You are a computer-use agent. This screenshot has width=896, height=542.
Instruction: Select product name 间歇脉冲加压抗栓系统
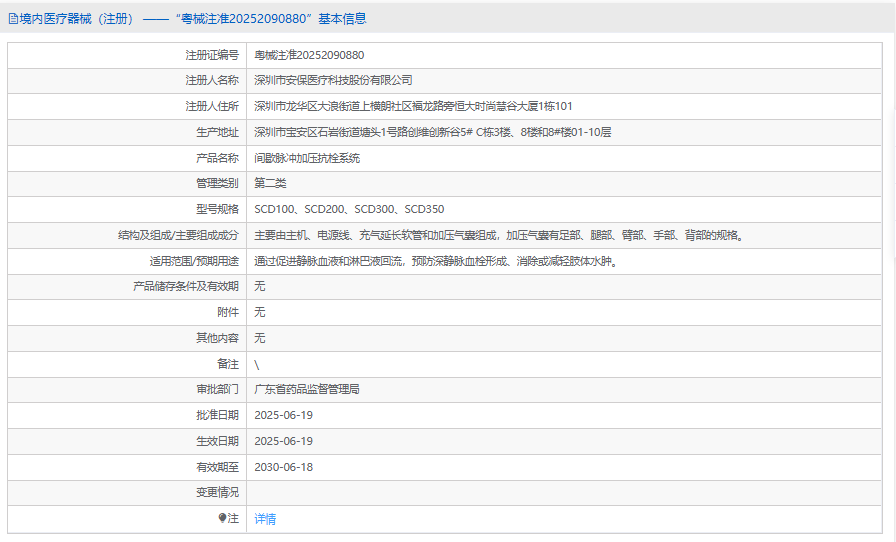click(x=307, y=158)
